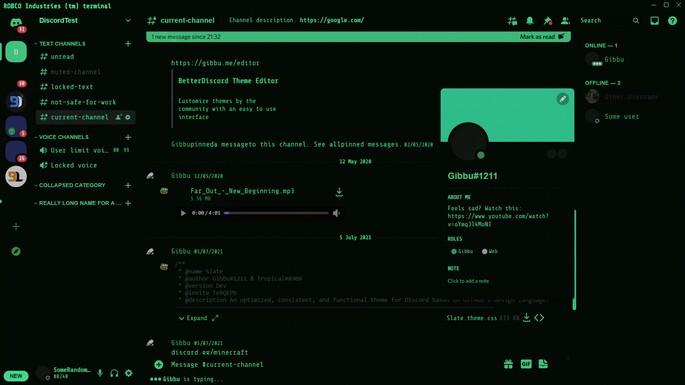
Task: View Slate.theme.css source code icon
Action: tap(539, 318)
